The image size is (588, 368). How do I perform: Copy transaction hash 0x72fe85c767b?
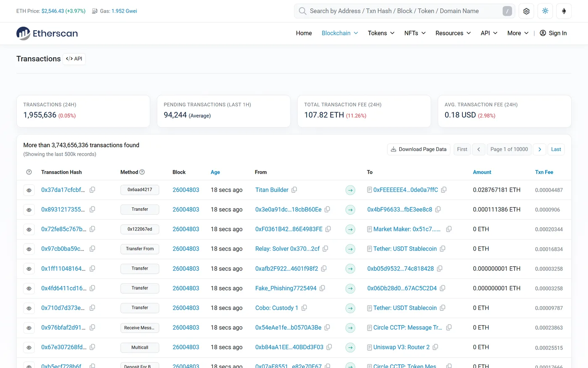tap(92, 229)
